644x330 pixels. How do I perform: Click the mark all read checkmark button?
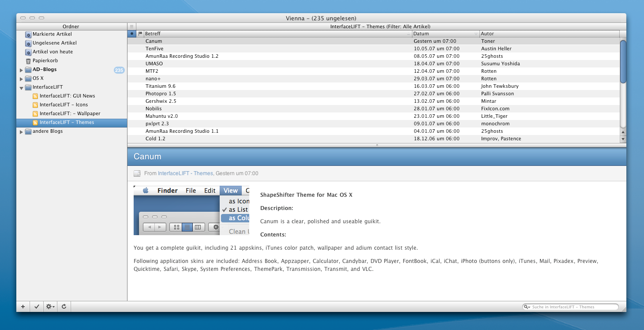(37, 307)
